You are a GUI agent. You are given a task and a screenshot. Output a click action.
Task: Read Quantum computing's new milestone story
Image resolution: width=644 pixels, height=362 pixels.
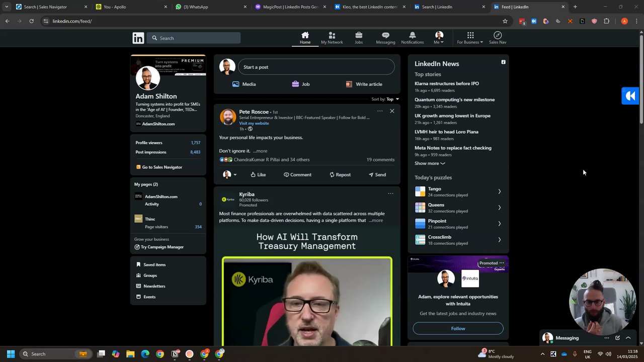tap(454, 100)
